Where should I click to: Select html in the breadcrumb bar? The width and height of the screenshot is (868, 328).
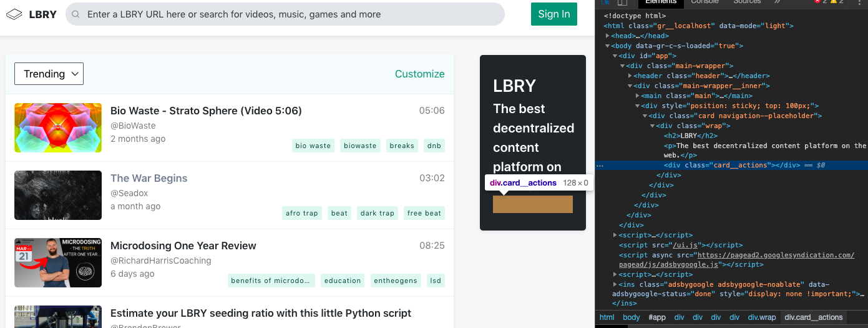607,317
